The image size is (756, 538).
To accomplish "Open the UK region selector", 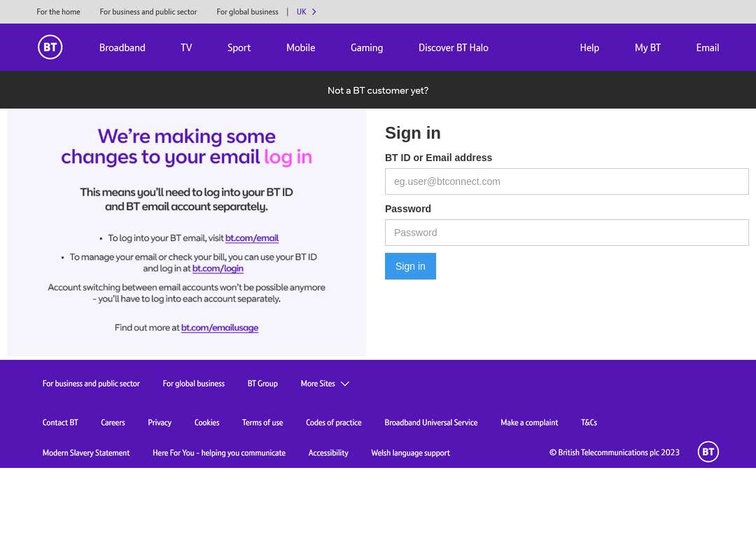I will [x=307, y=12].
